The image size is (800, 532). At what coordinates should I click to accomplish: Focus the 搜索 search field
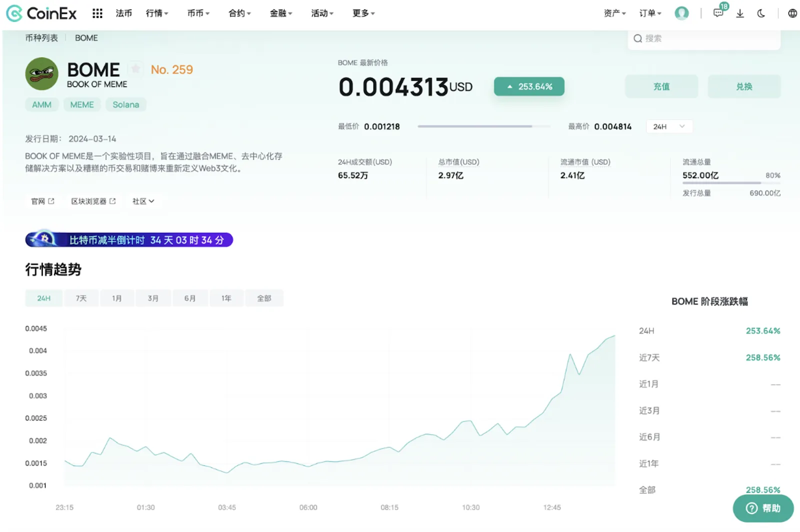704,38
